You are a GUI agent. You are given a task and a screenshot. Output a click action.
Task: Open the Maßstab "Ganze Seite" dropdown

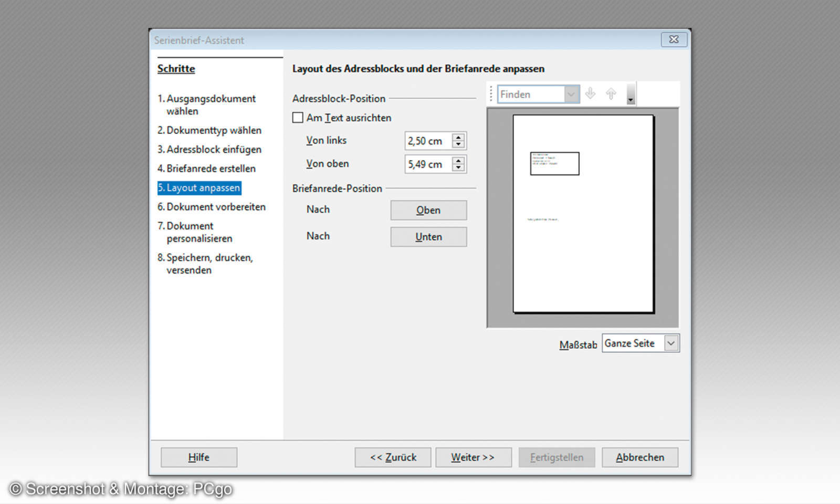[x=671, y=343]
